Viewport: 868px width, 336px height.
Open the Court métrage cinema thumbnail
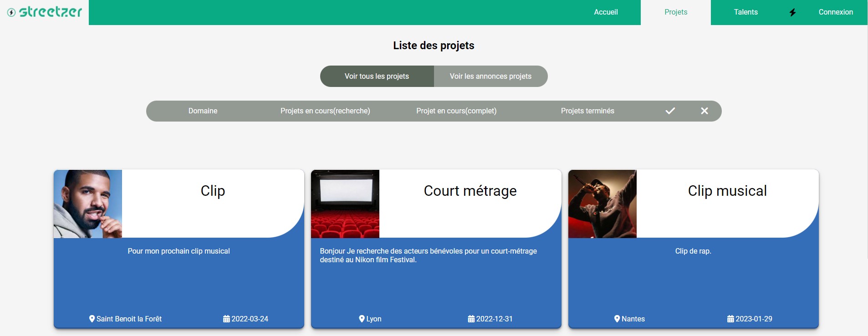click(345, 204)
